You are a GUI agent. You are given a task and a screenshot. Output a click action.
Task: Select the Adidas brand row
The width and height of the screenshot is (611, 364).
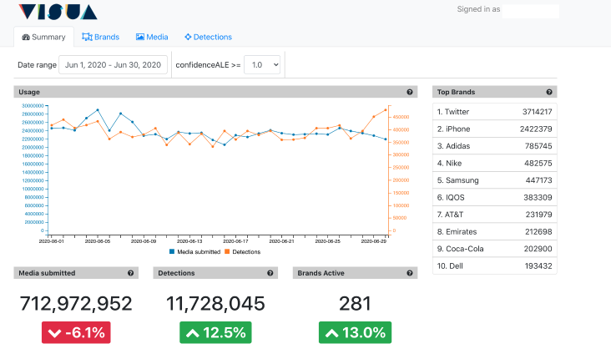point(494,146)
